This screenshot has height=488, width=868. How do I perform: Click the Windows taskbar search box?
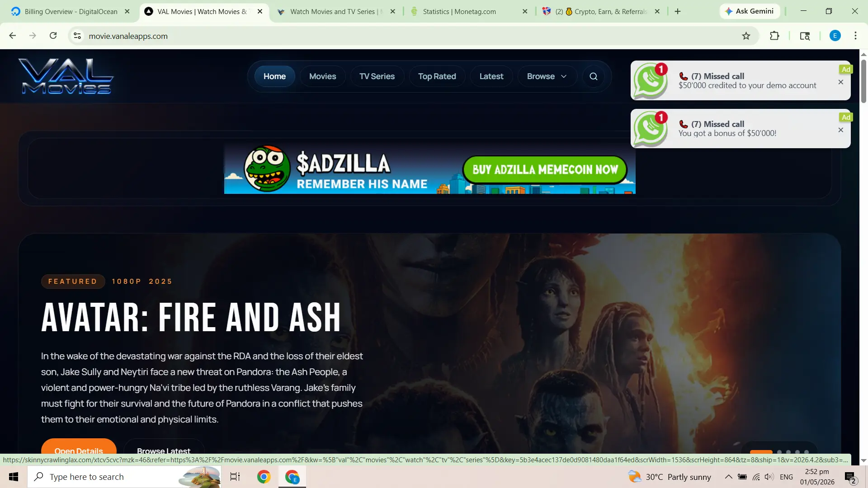pos(124,477)
